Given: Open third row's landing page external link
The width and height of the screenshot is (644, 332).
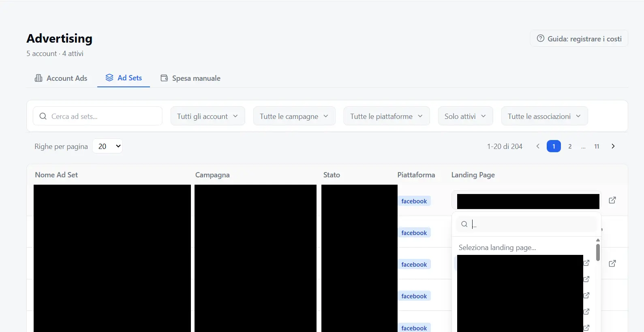Looking at the screenshot, I should (612, 263).
